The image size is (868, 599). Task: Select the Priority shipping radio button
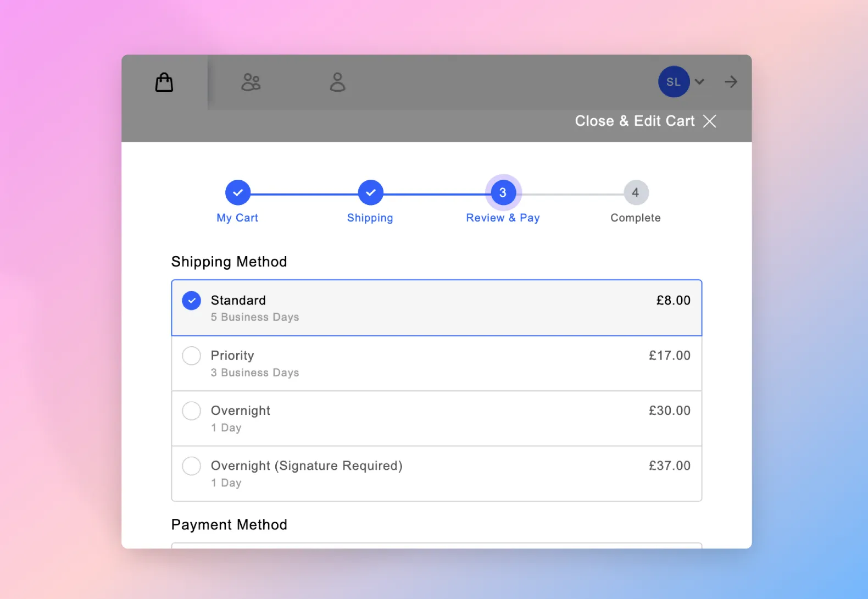(x=192, y=356)
